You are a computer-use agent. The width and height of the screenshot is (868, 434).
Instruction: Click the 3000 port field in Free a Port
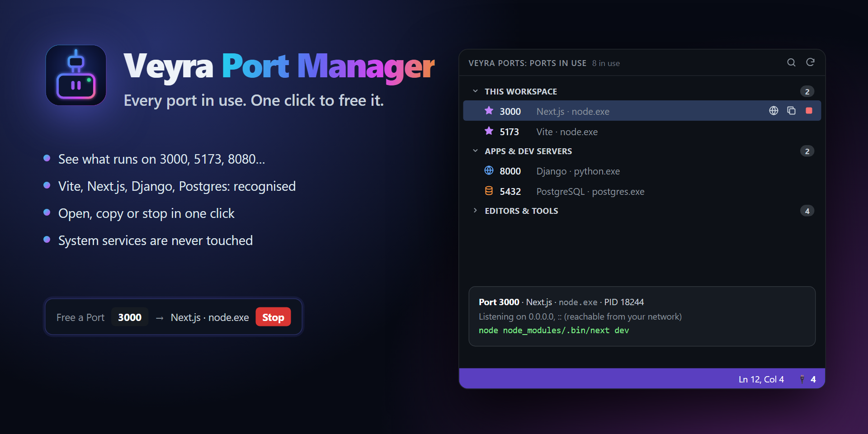(x=130, y=317)
